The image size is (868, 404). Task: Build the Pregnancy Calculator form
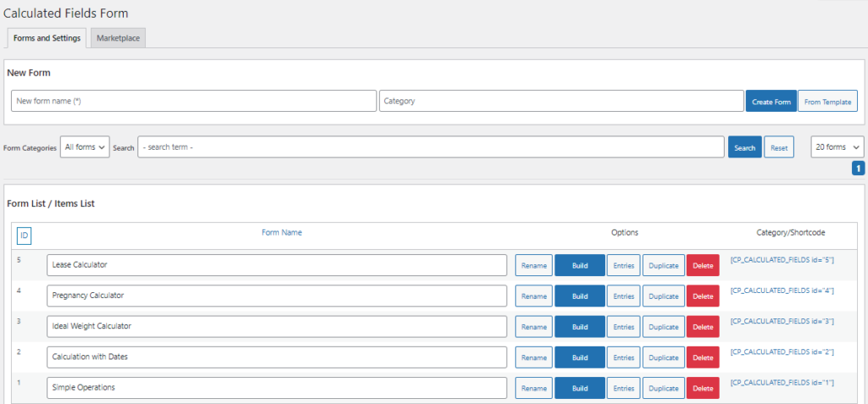click(580, 296)
